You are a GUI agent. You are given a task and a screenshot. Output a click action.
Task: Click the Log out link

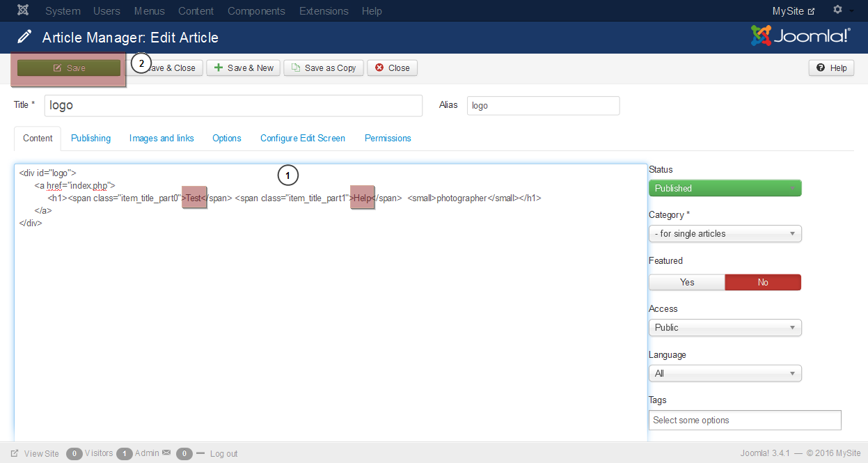pos(223,453)
